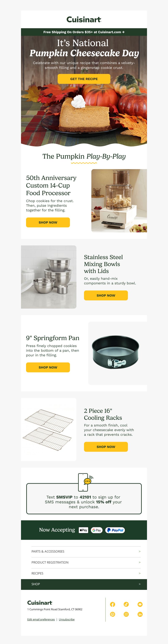Open the LinkedIn social icon

tap(140, 614)
